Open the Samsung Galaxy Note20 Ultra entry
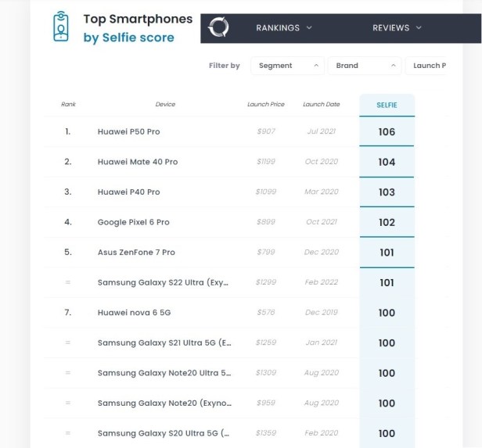Image resolution: width=482 pixels, height=448 pixels. pyautogui.click(x=164, y=373)
